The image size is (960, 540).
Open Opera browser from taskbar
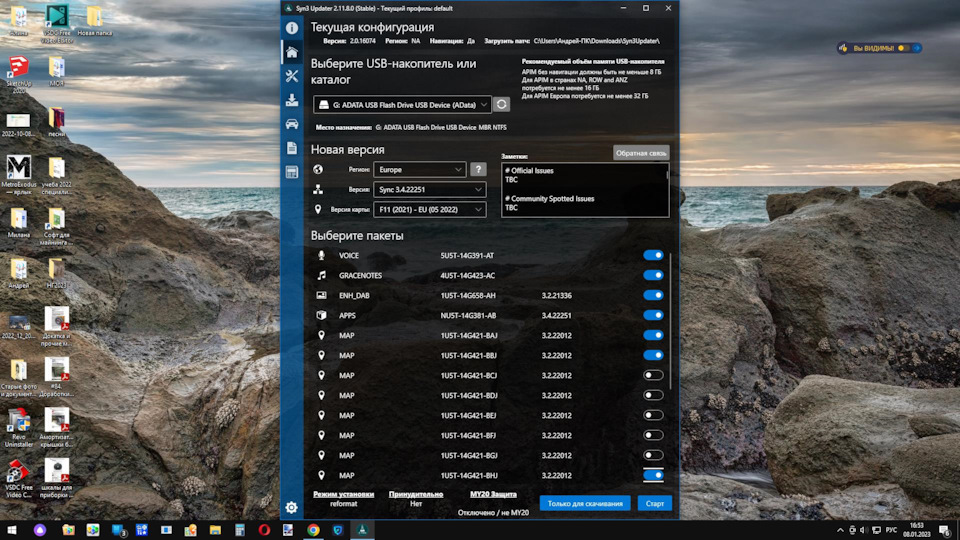coord(264,530)
